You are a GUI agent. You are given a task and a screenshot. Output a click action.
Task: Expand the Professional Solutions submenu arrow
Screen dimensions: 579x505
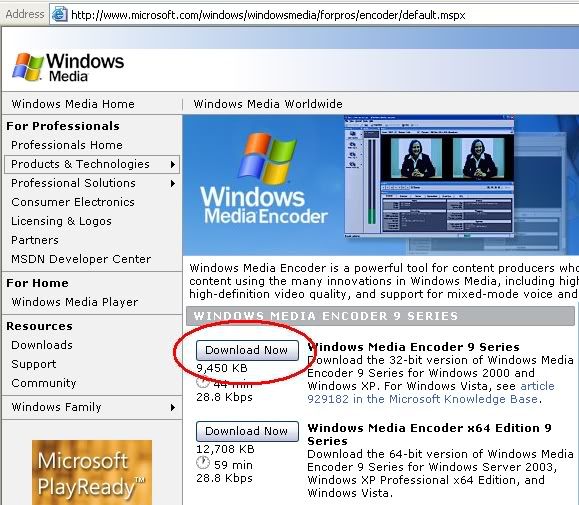(x=172, y=183)
